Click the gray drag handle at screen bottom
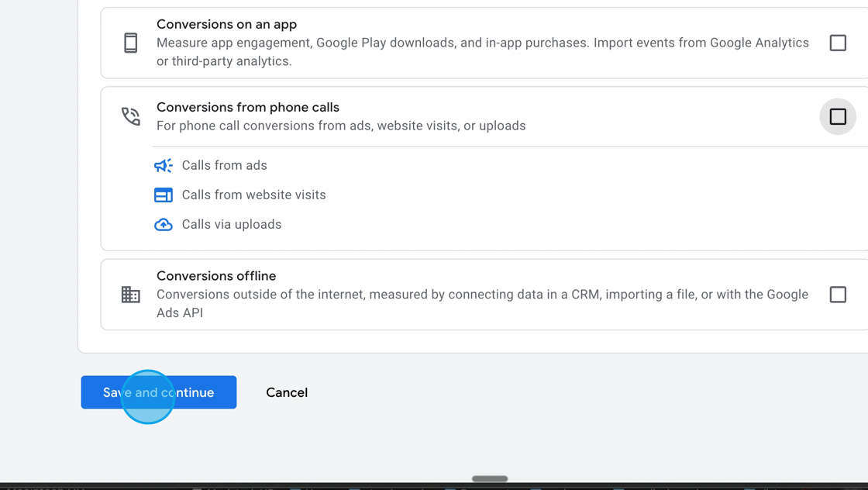The image size is (868, 490). [x=490, y=479]
